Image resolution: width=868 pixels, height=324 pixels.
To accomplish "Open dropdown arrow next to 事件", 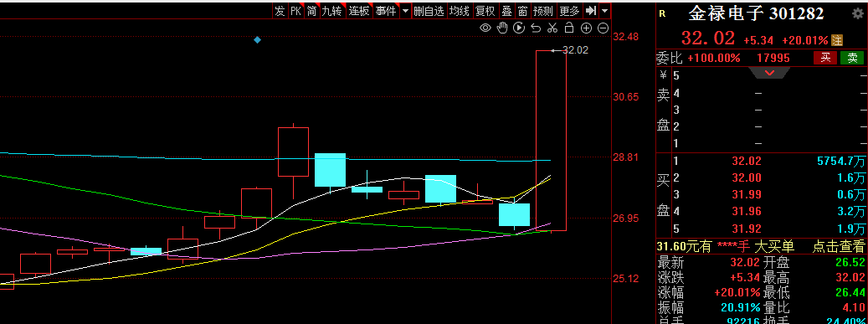I will (x=406, y=11).
